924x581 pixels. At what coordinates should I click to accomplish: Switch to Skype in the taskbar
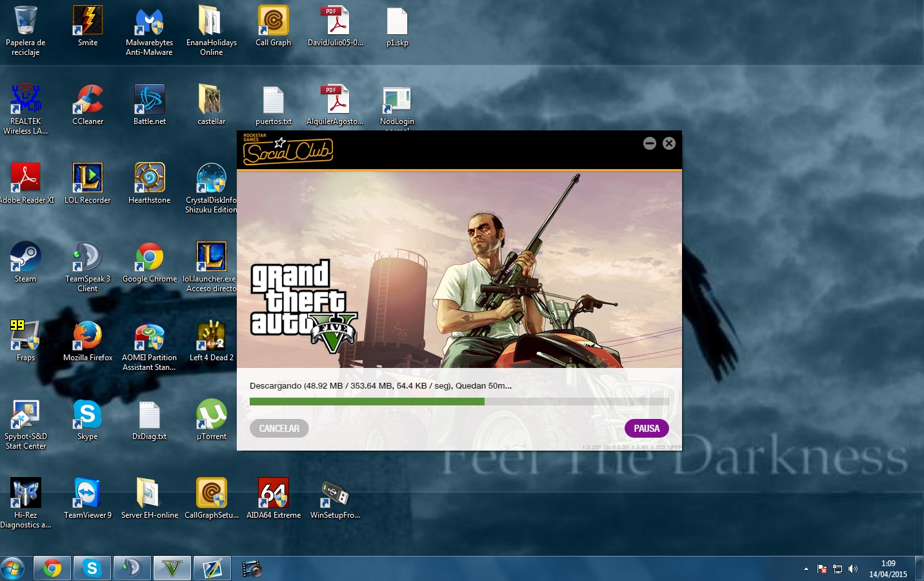(92, 568)
